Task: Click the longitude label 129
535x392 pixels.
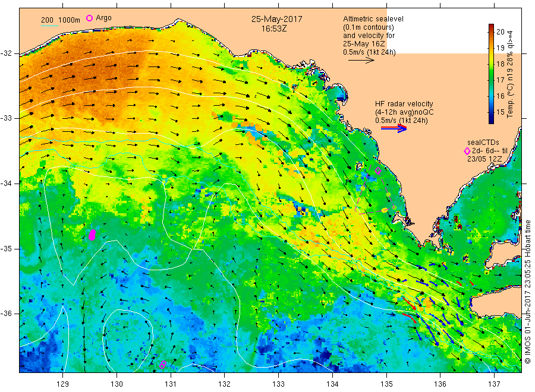Action: [x=62, y=384]
